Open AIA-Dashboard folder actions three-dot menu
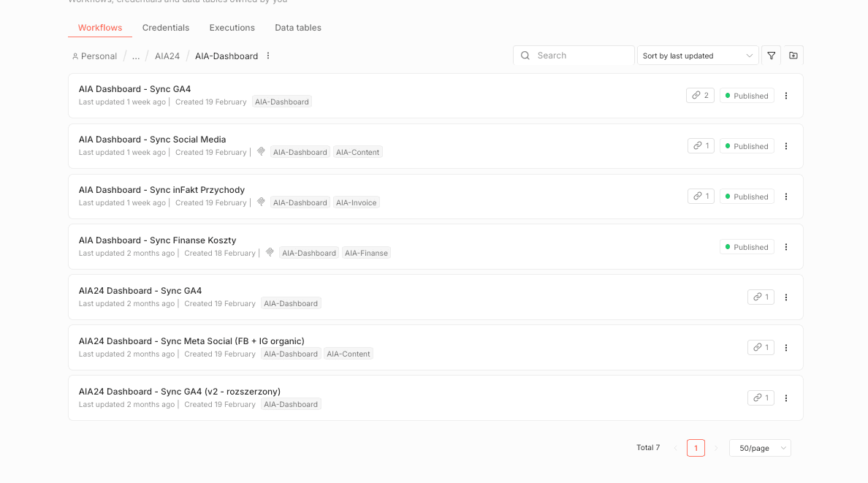Screen dimensions: 868x483 (268, 56)
